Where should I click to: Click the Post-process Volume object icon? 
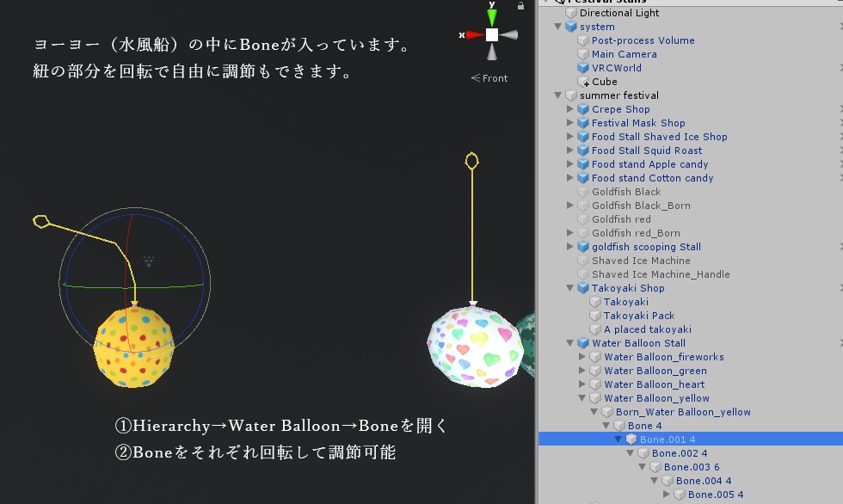pyautogui.click(x=583, y=40)
